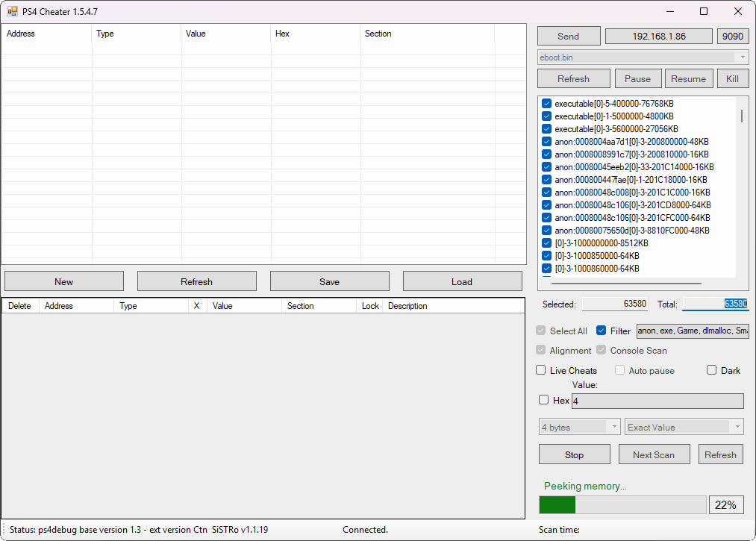Click the Load cheats button
The height and width of the screenshot is (541, 756).
click(463, 281)
